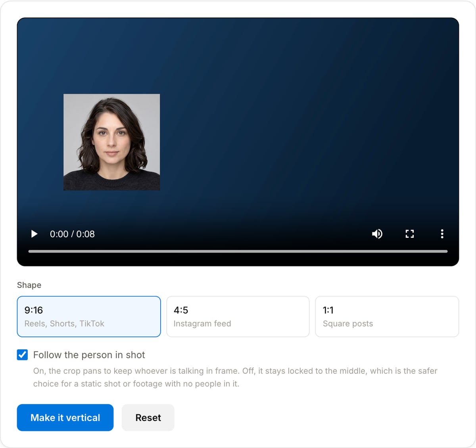Select the 9:16 Reels, Shorts, TikTok shape
Image resolution: width=476 pixels, height=448 pixels.
pos(89,316)
